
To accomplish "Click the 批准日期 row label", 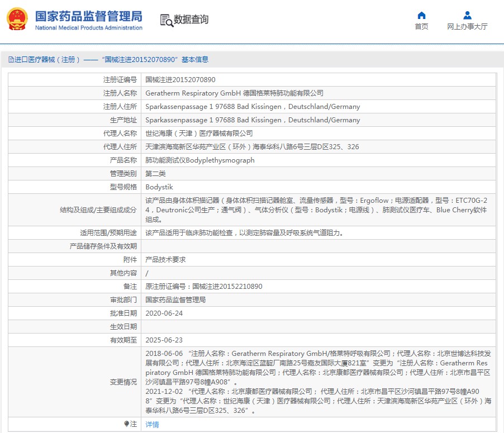I will pyautogui.click(x=123, y=313).
